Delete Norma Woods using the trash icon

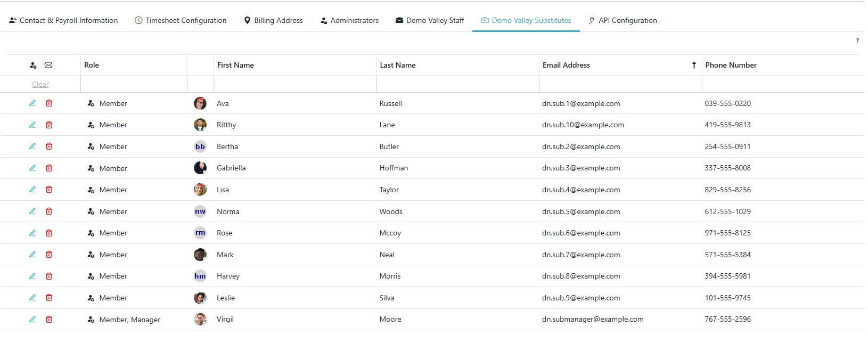click(49, 211)
